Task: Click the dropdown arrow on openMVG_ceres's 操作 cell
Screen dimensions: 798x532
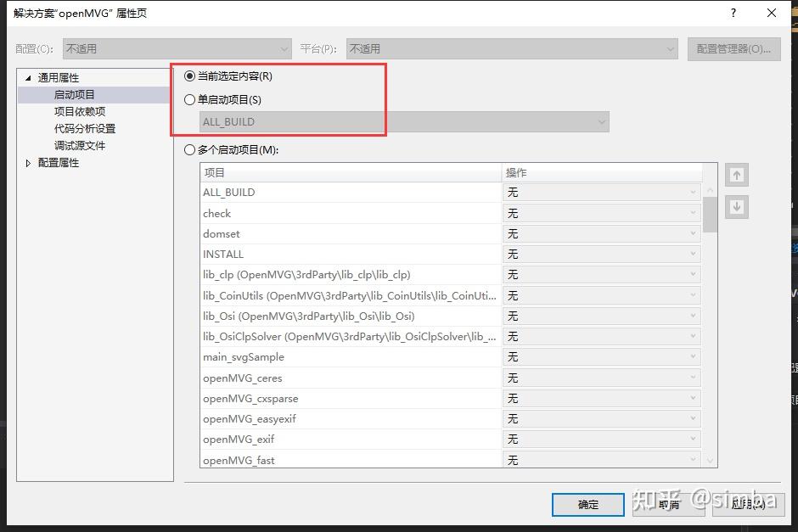Action: [x=692, y=378]
